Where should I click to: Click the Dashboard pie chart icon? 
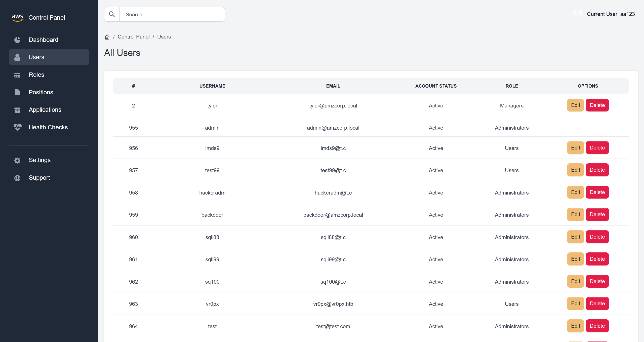17,40
